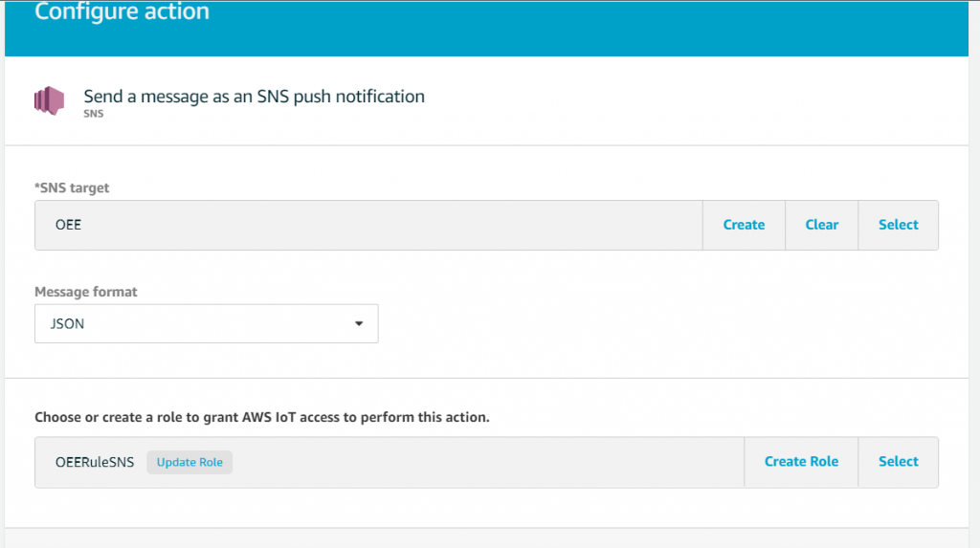
Task: Click the small SNS subtitle under the heading
Action: point(94,114)
